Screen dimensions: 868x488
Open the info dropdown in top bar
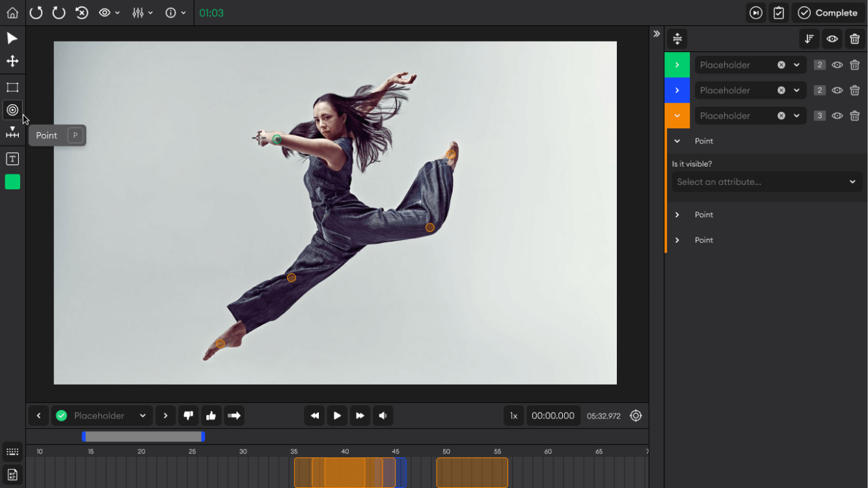click(x=175, y=13)
